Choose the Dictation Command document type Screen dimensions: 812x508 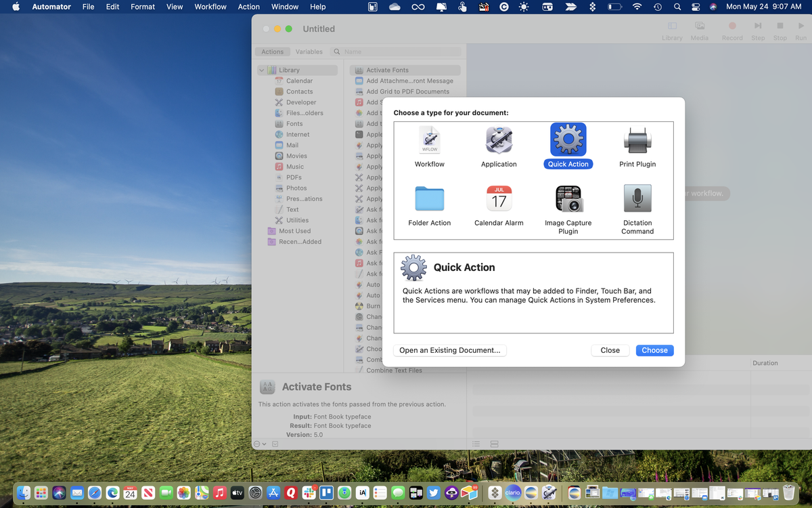click(x=637, y=198)
